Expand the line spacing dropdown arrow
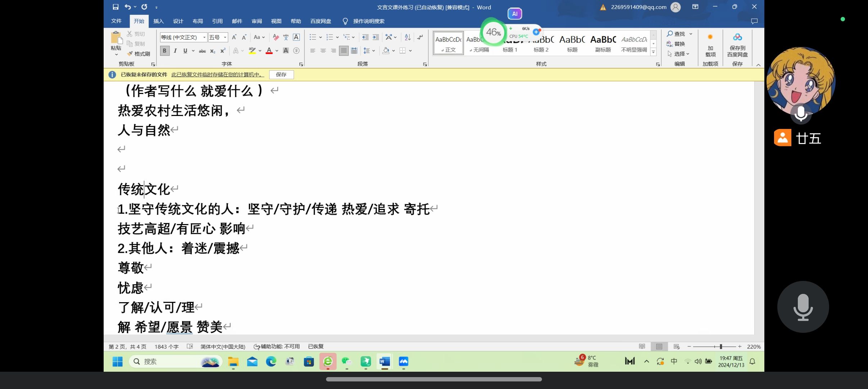This screenshot has height=389, width=868. (374, 51)
